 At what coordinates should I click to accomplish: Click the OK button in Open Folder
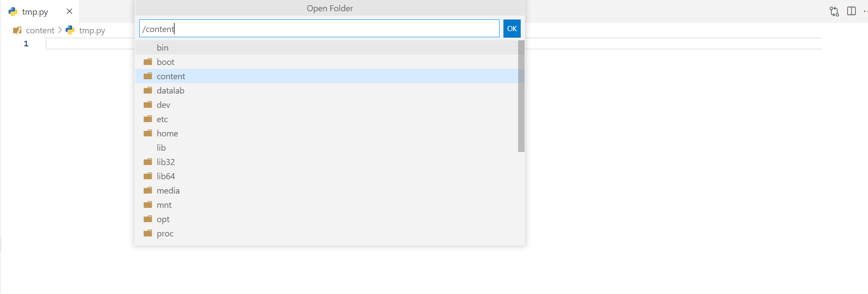point(512,29)
